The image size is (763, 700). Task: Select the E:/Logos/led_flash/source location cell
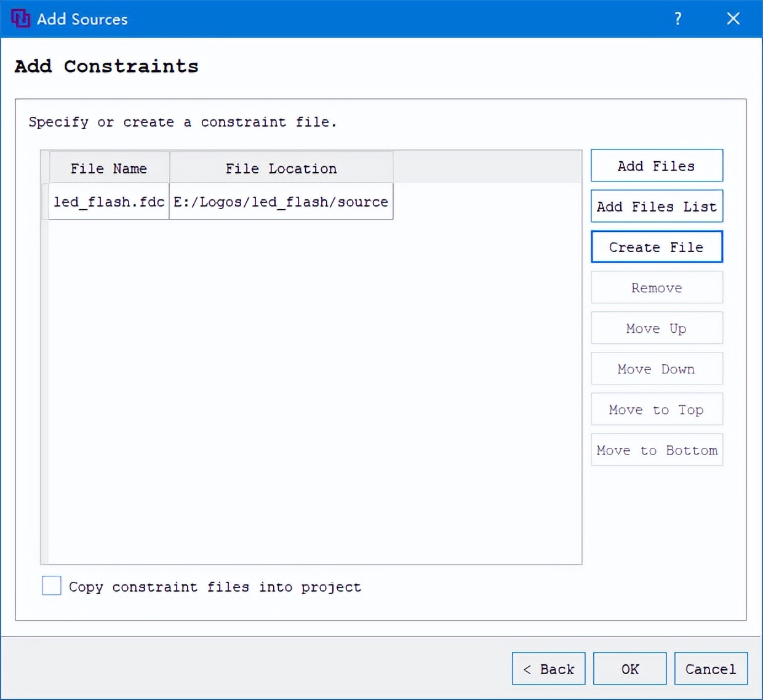click(281, 202)
